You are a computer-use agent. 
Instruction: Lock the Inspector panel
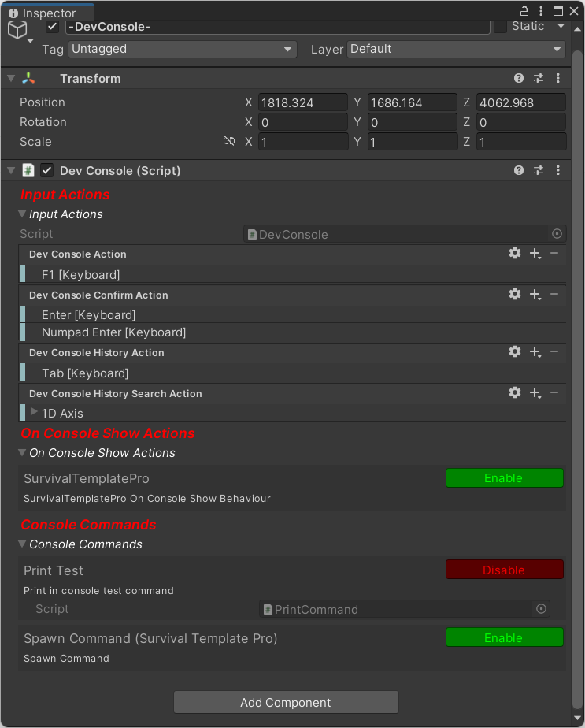[x=524, y=11]
